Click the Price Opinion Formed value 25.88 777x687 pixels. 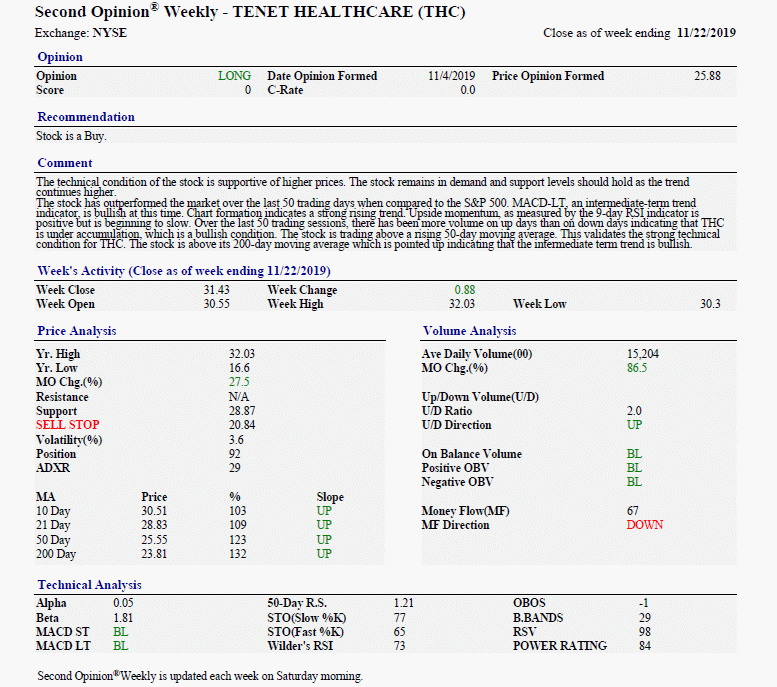tap(707, 76)
